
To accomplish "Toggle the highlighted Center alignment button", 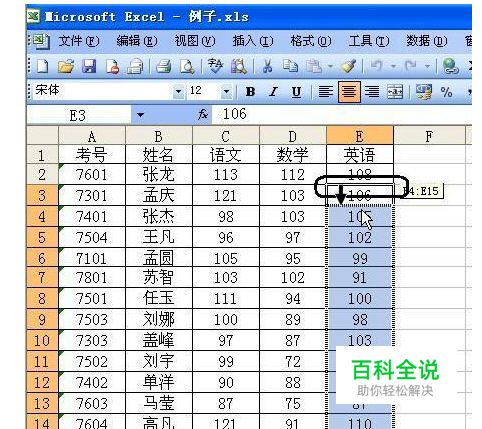I will 349,91.
